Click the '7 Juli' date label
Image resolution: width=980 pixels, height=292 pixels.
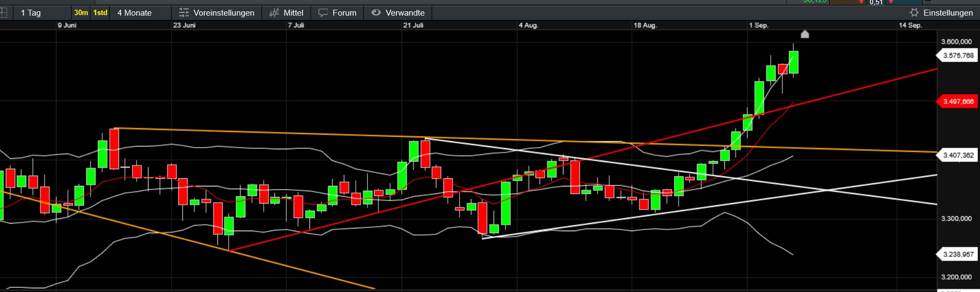click(296, 25)
